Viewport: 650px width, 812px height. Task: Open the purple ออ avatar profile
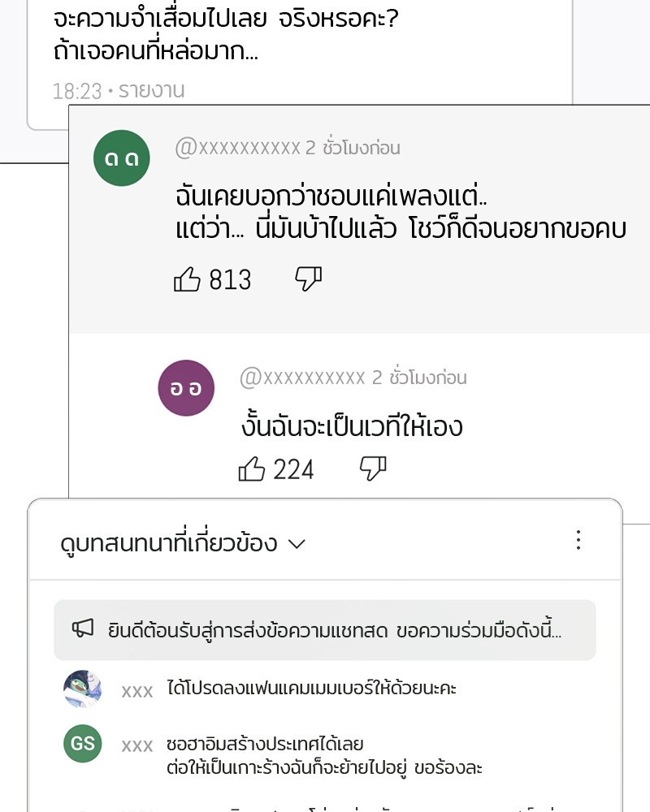tap(186, 388)
